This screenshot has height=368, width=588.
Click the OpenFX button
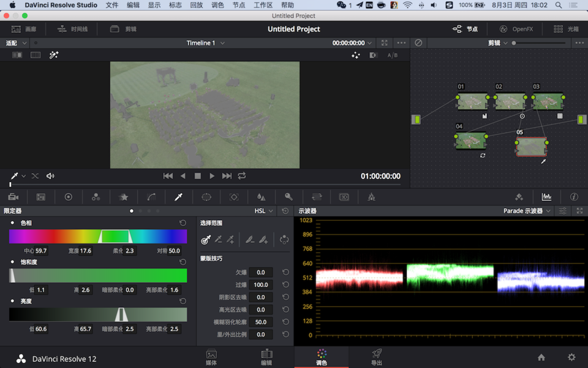[516, 29]
